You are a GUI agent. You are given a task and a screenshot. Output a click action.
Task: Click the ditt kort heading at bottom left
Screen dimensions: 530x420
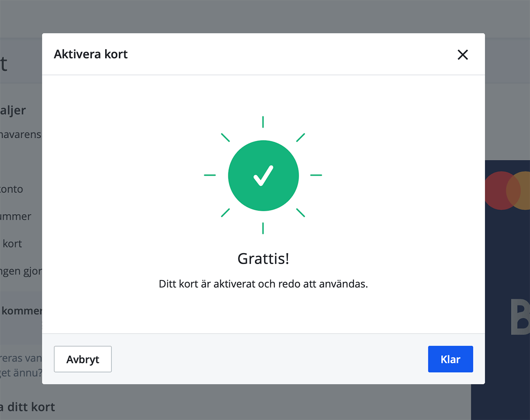point(27,406)
